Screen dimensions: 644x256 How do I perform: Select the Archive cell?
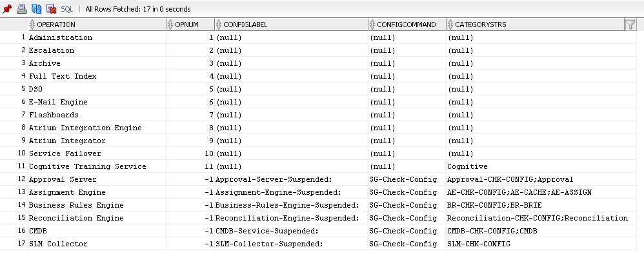click(97, 63)
